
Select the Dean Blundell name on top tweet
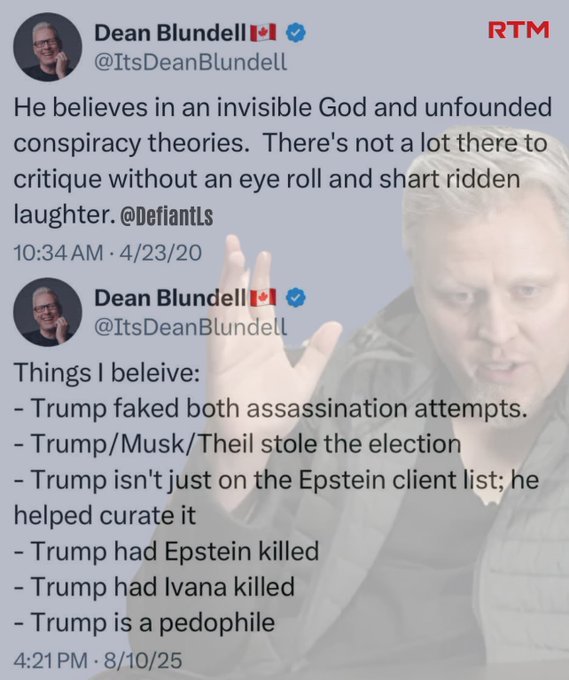click(170, 33)
